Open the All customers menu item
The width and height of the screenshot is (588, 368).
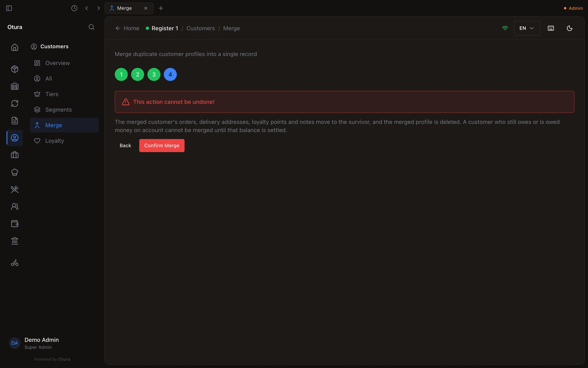64,79
